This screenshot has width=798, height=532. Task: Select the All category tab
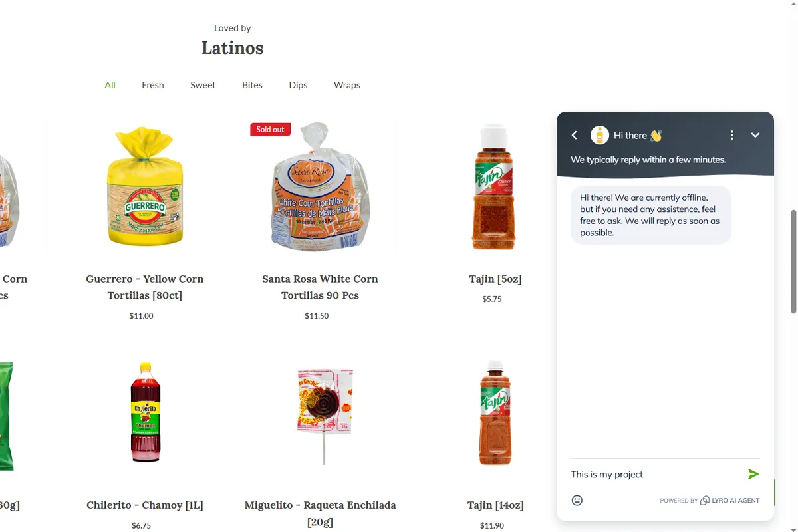click(x=110, y=85)
